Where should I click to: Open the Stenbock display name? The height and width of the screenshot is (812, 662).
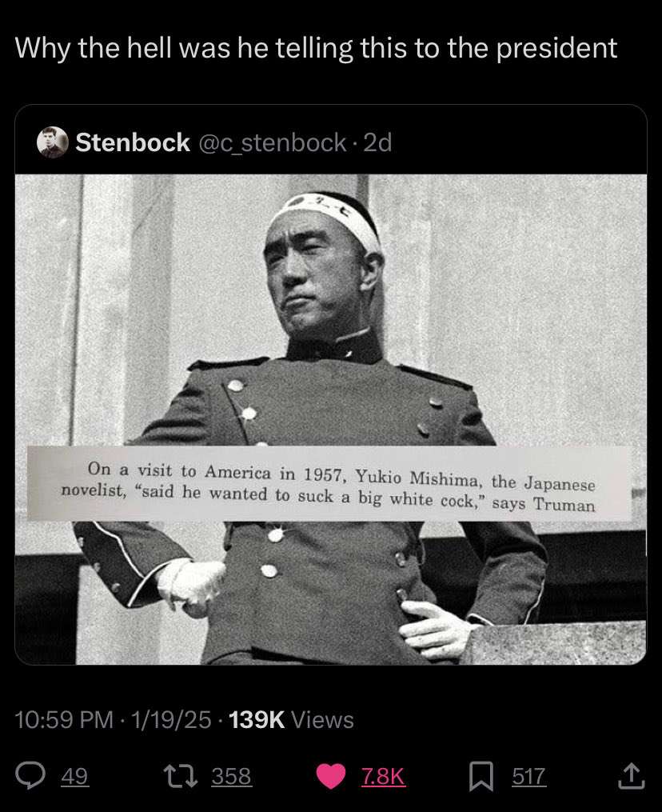point(133,142)
